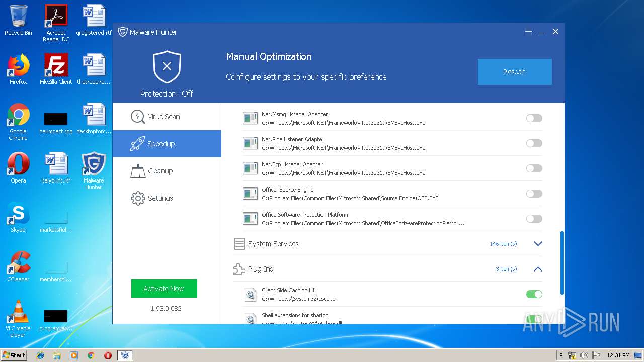Click the Malware Hunter shield logo in title bar
The width and height of the screenshot is (644, 362).
[122, 32]
